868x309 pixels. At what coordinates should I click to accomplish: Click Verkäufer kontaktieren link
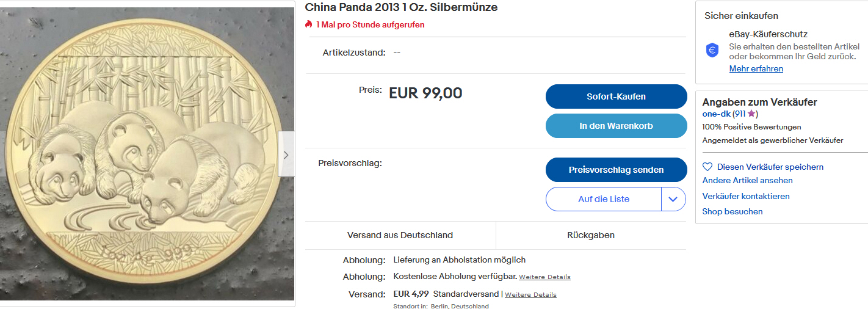pyautogui.click(x=745, y=196)
